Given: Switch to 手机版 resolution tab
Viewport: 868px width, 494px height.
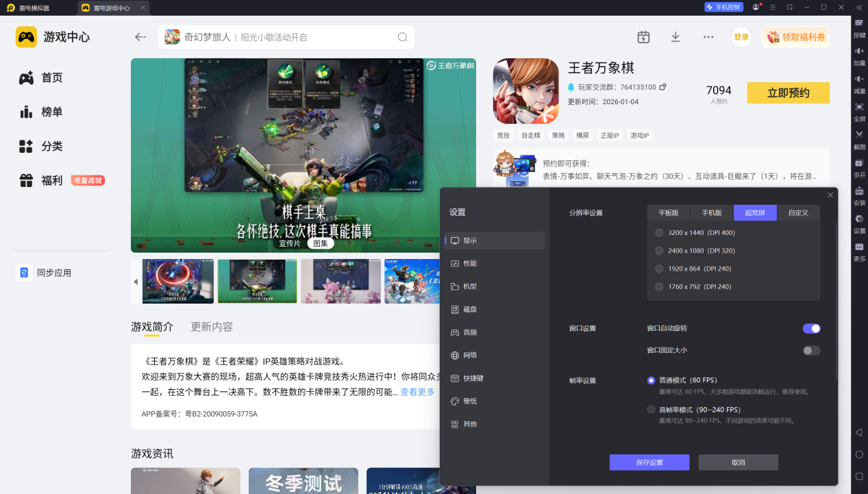Looking at the screenshot, I should 712,212.
